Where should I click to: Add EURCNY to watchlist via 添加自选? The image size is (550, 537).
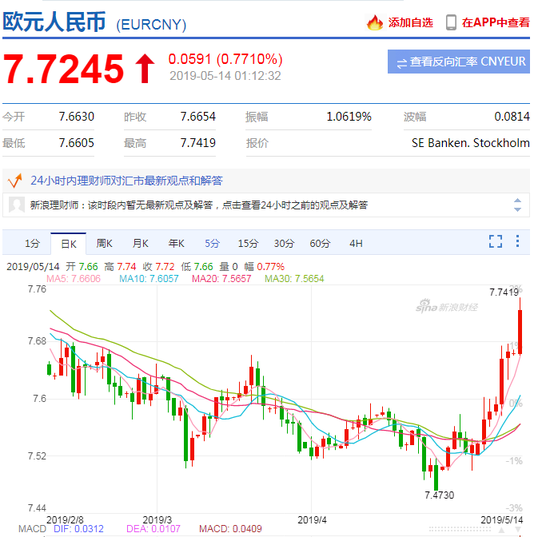(x=410, y=23)
